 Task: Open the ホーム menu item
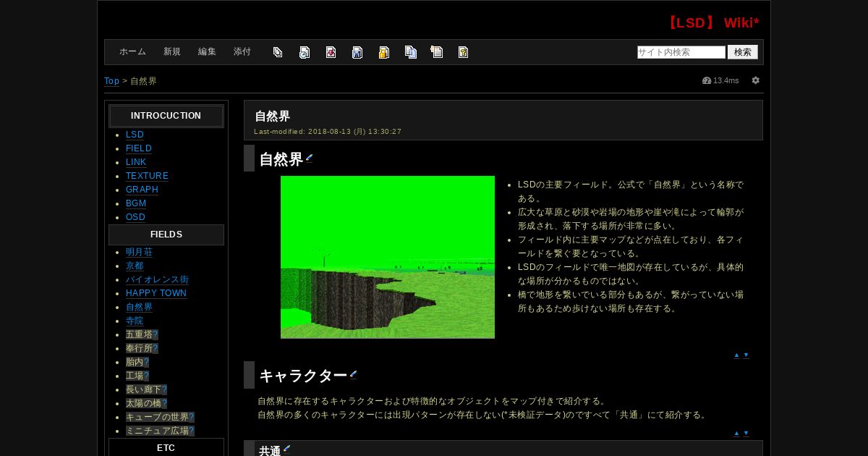tap(132, 52)
